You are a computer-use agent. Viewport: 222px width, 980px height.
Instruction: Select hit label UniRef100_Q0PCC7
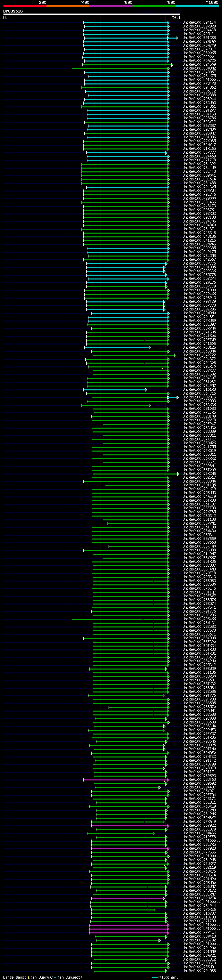tap(199, 153)
